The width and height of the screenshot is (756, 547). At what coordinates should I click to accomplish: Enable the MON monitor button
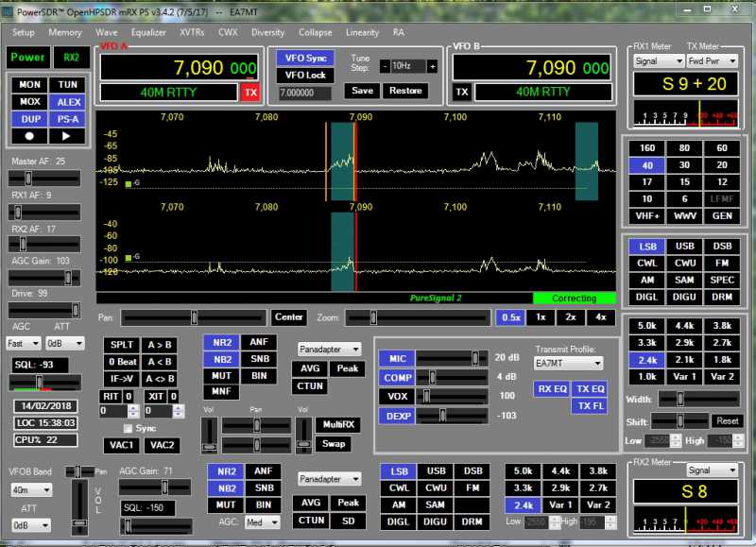click(29, 85)
